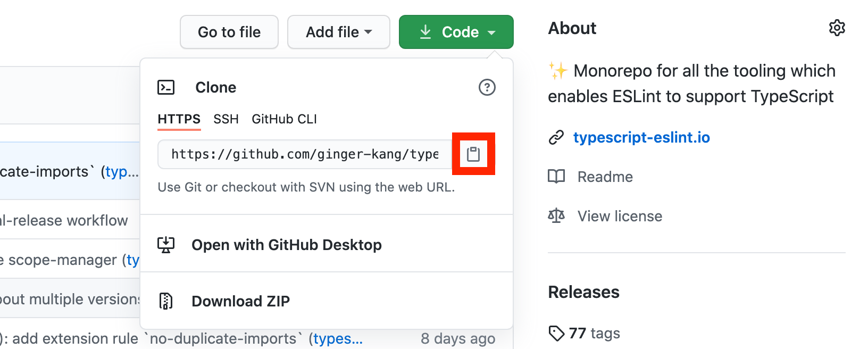The height and width of the screenshot is (349, 868).
Task: Open the Code dropdown button
Action: pyautogui.click(x=456, y=32)
